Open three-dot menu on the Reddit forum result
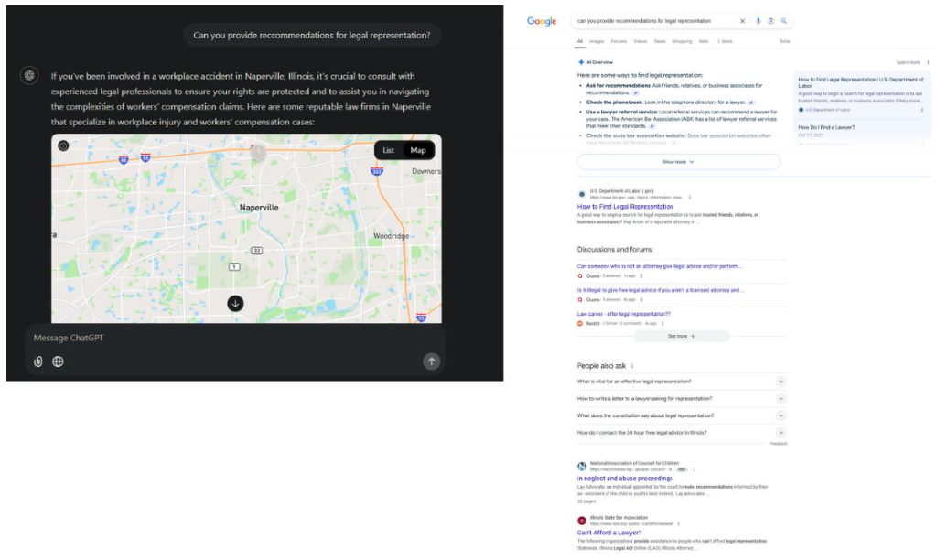This screenshot has width=936, height=560. coord(662,324)
